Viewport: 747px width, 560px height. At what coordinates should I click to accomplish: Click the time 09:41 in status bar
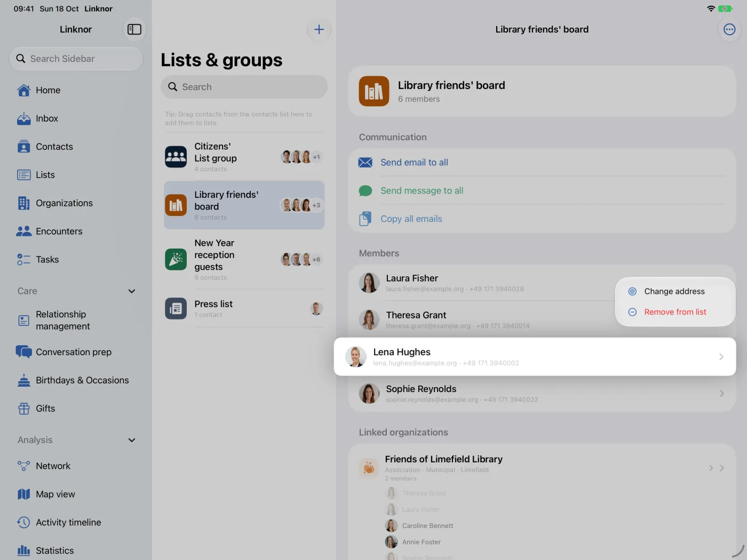tap(23, 9)
